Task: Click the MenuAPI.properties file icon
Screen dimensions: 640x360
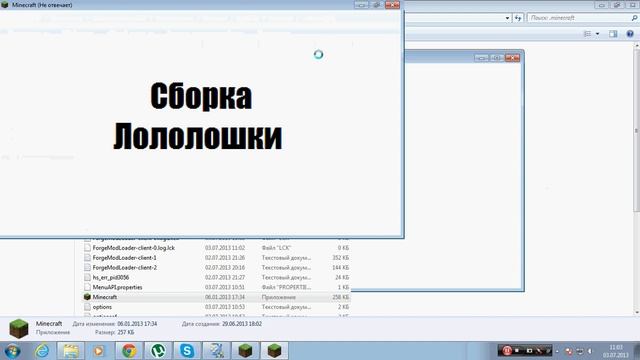Action: pos(87,287)
